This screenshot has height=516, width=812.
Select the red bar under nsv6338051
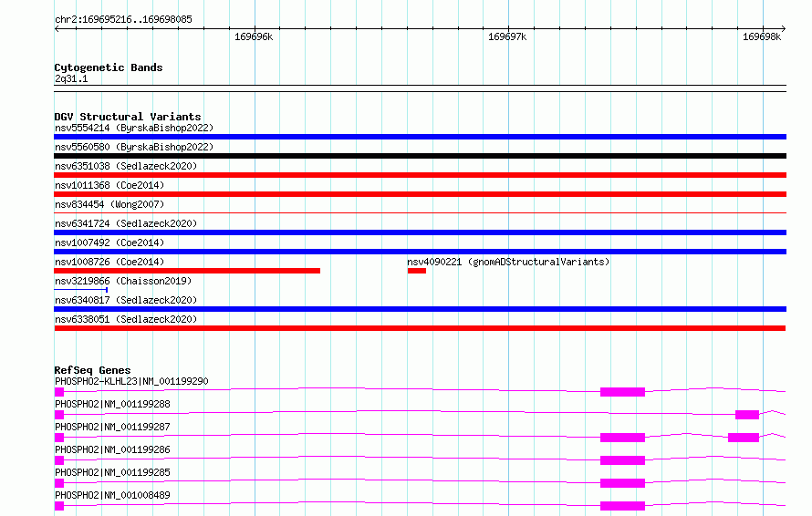click(x=420, y=328)
